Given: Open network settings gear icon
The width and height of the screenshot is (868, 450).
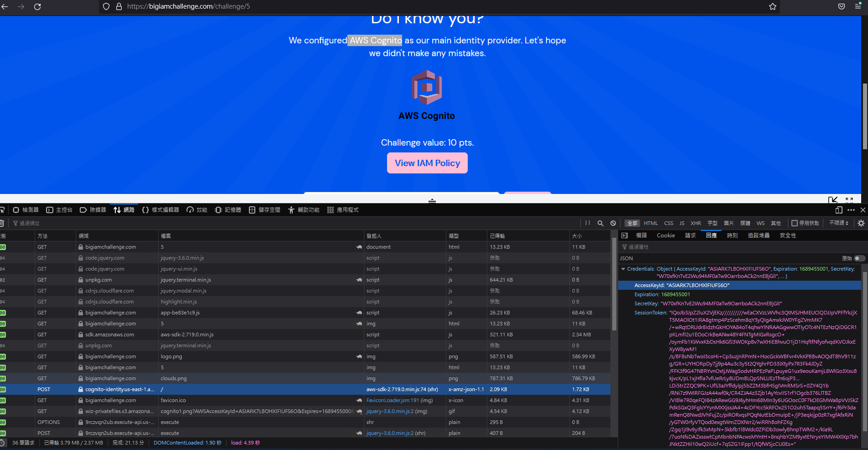Looking at the screenshot, I should click(x=861, y=223).
